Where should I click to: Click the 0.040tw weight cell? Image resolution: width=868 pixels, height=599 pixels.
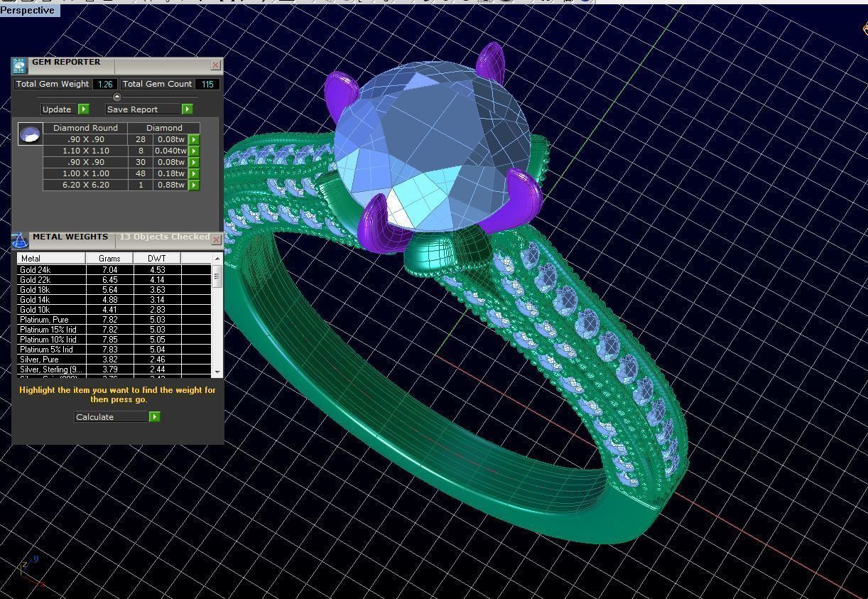pos(170,151)
